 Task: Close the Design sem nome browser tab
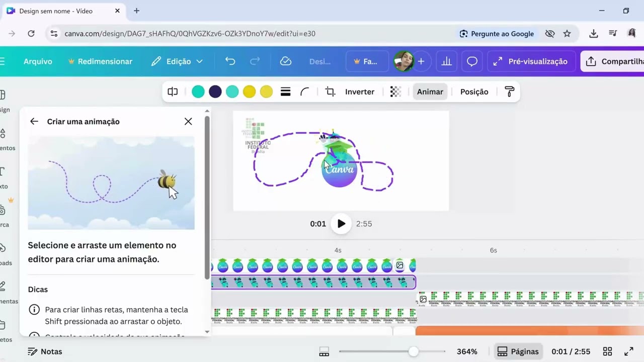pos(118,11)
